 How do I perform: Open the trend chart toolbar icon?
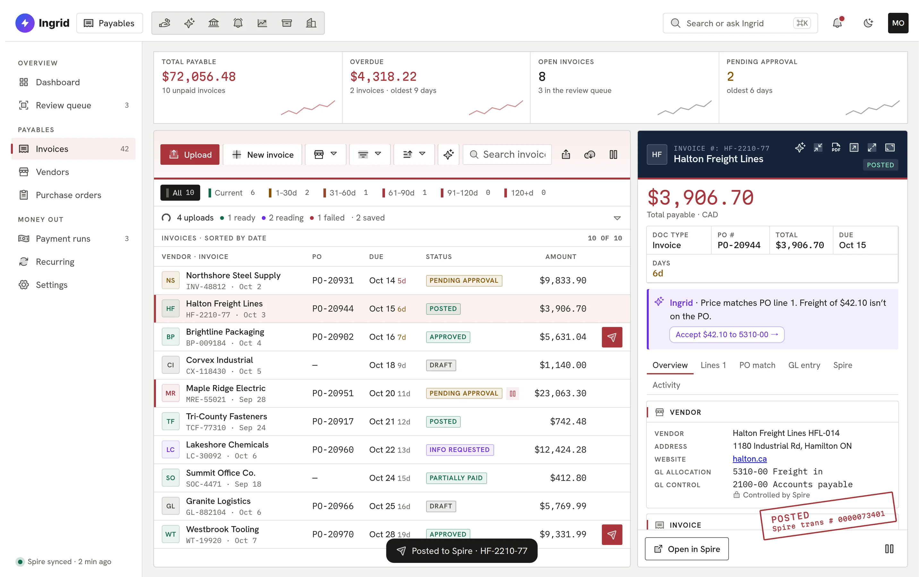coord(262,23)
